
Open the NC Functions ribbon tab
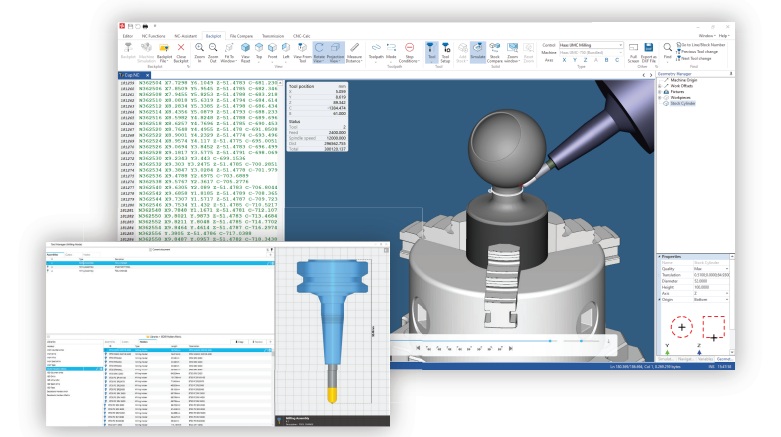pyautogui.click(x=153, y=36)
